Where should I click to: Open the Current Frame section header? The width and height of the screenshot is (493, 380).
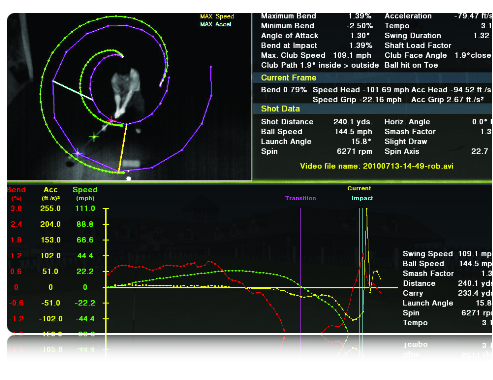pos(289,78)
